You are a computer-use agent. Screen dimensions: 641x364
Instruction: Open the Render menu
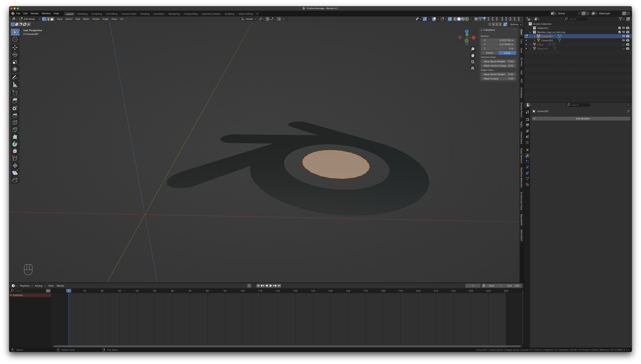pos(35,14)
